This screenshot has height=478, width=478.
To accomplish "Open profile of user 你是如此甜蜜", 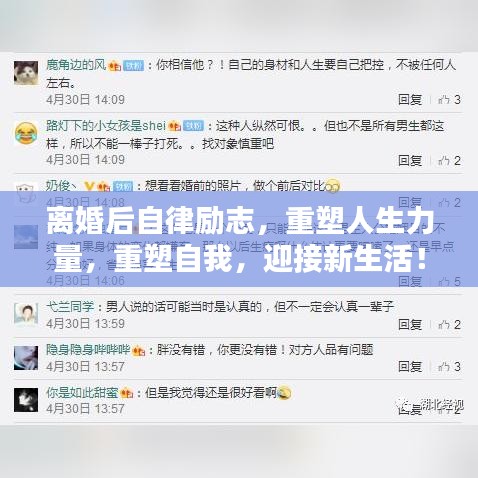I will (x=82, y=393).
